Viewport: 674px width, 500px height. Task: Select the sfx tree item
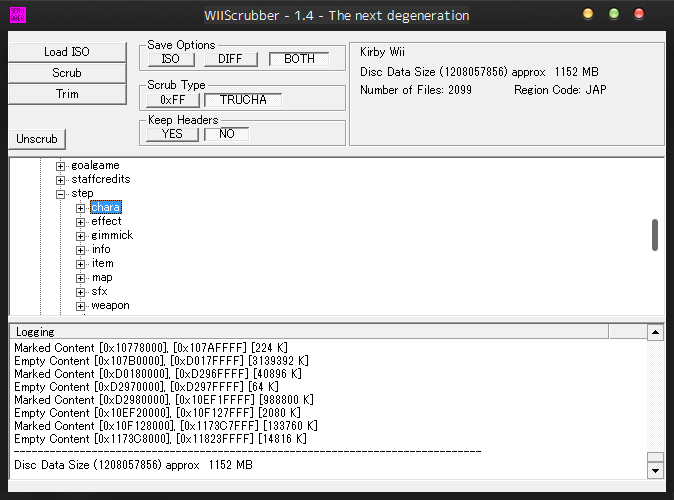point(99,291)
